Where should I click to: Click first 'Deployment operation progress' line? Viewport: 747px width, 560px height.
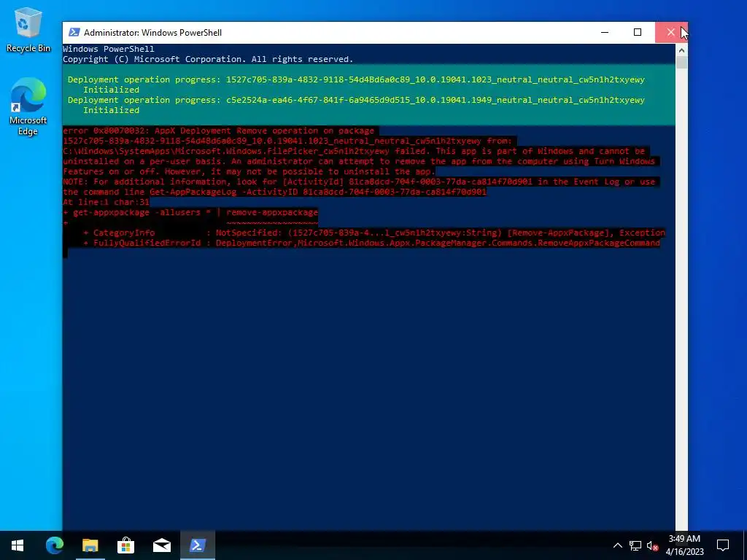(x=356, y=79)
